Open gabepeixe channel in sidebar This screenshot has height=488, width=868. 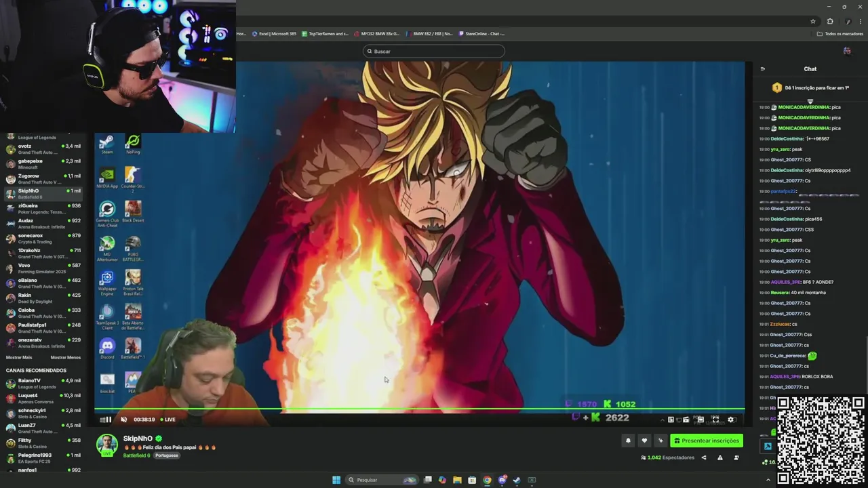43,163
